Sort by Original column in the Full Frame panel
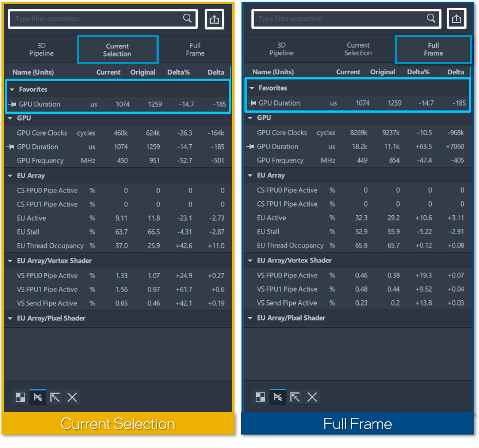 pyautogui.click(x=383, y=72)
